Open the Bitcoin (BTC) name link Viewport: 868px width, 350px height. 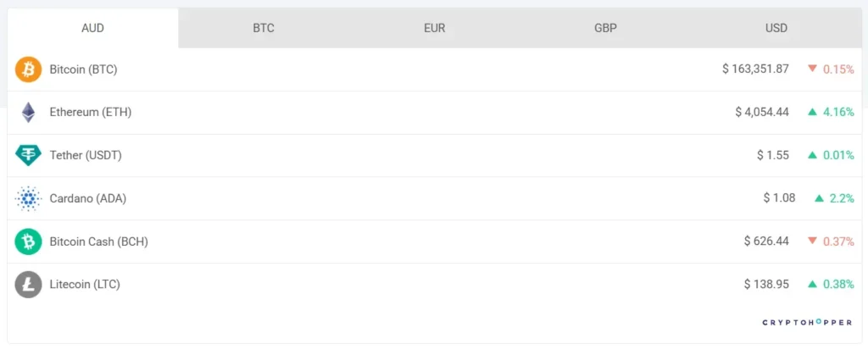point(83,69)
